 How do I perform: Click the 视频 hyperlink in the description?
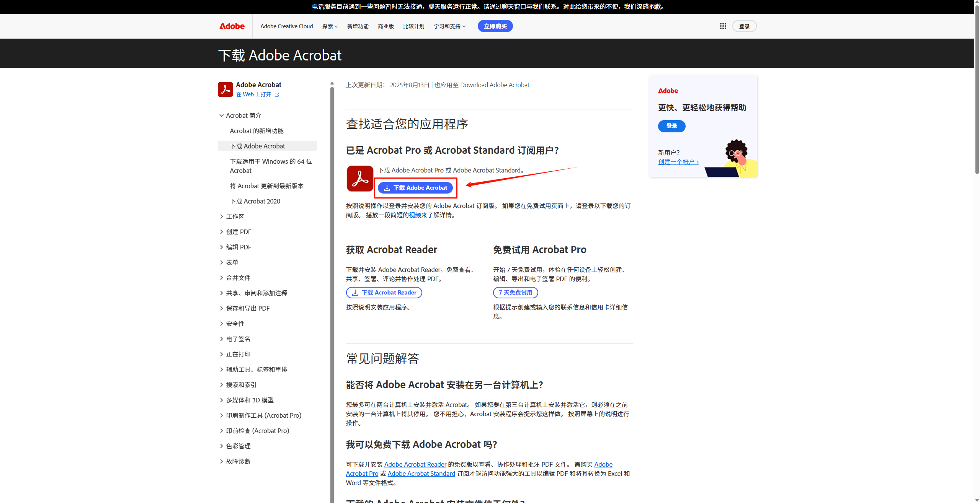pos(415,215)
